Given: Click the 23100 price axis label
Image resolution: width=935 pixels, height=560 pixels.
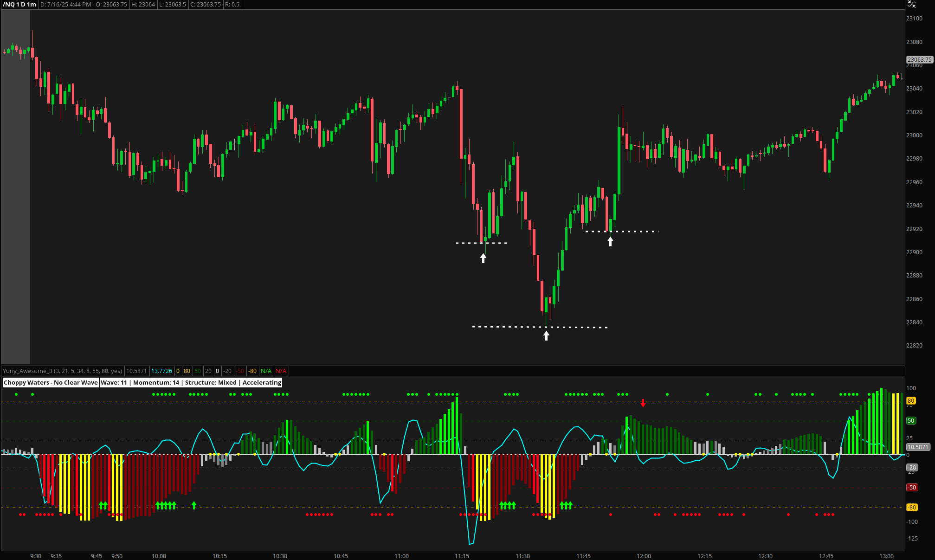Looking at the screenshot, I should [x=914, y=19].
